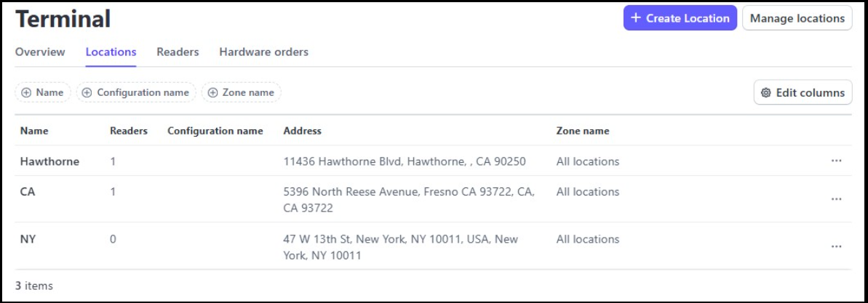The height and width of the screenshot is (303, 868).
Task: Select the CA location row
Action: tap(434, 199)
